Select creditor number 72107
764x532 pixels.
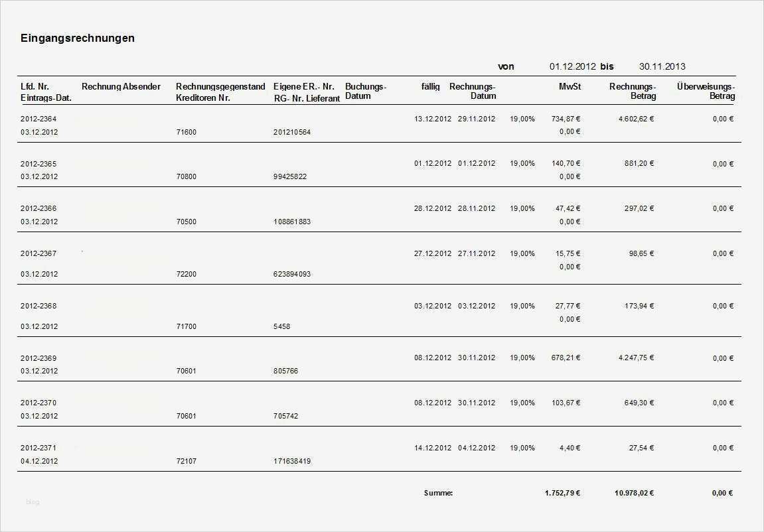tap(187, 461)
